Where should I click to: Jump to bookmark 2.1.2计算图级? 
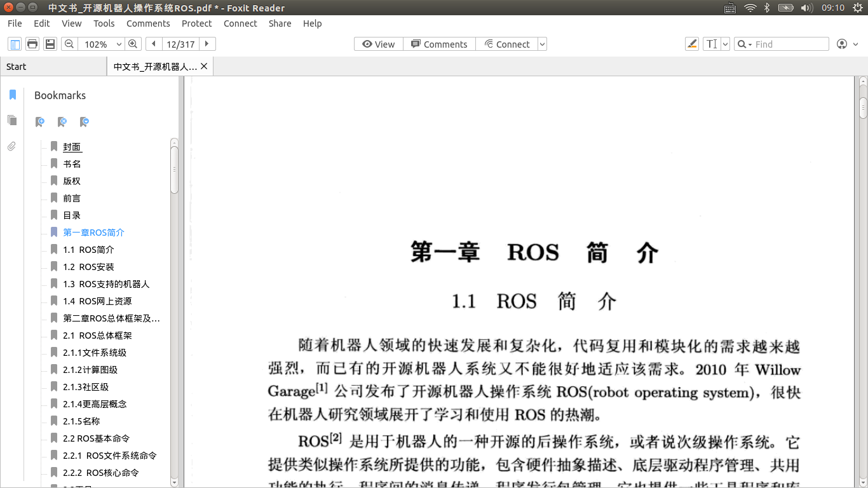[90, 370]
